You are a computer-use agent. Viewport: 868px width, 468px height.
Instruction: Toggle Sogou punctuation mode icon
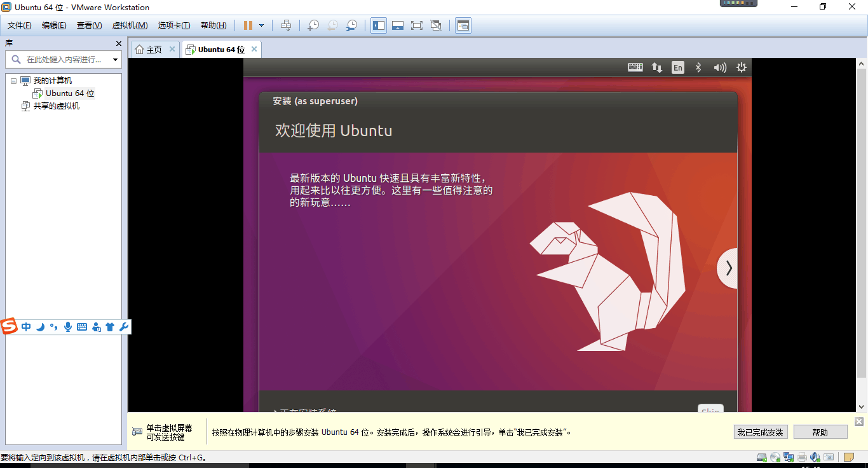pos(54,327)
